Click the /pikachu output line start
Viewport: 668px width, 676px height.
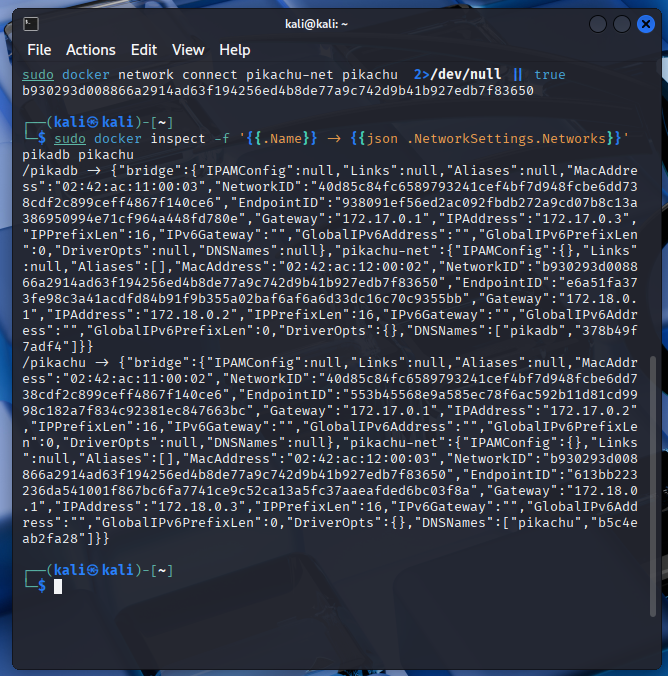(x=50, y=363)
